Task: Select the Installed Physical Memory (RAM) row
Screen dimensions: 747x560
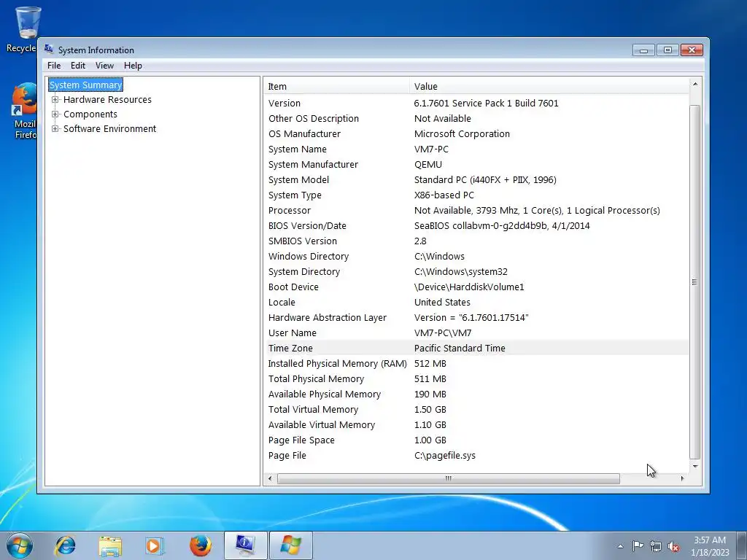Action: tap(476, 363)
